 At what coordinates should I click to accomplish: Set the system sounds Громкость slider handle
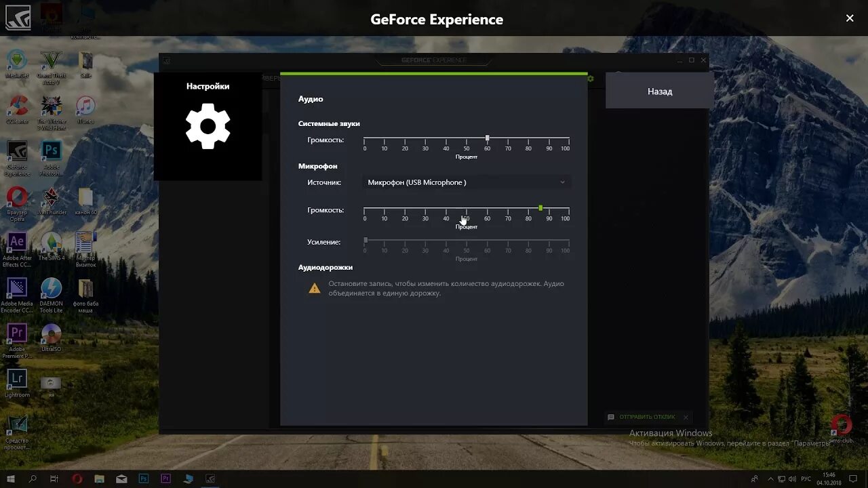(487, 138)
